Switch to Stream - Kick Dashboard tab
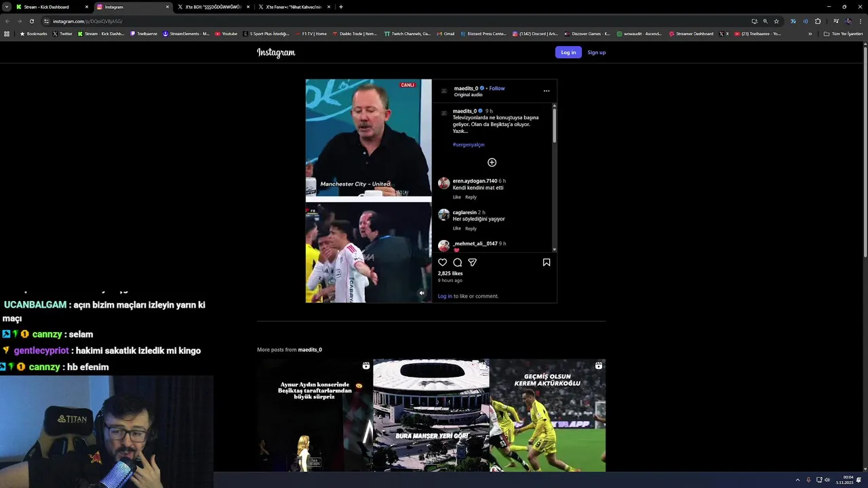 [52, 7]
